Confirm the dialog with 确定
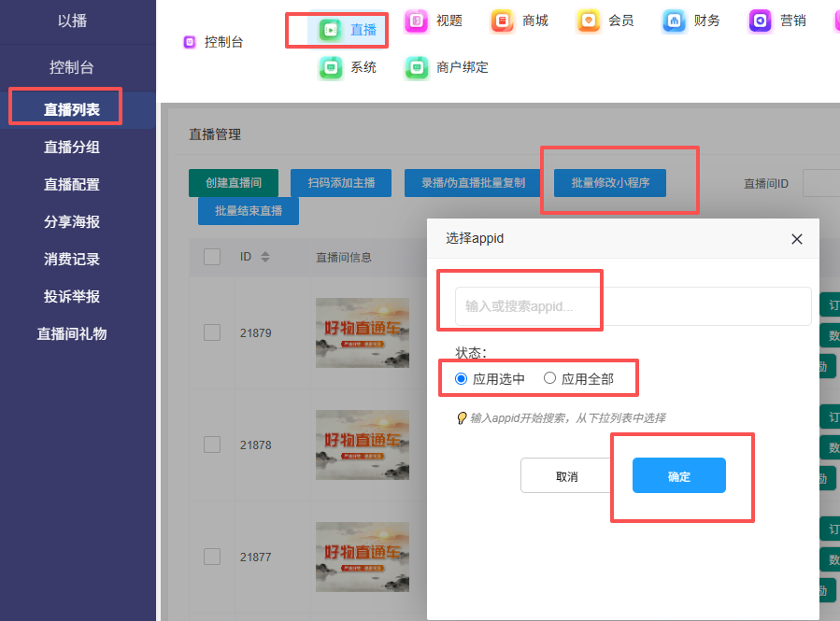The image size is (840, 621). click(678, 476)
